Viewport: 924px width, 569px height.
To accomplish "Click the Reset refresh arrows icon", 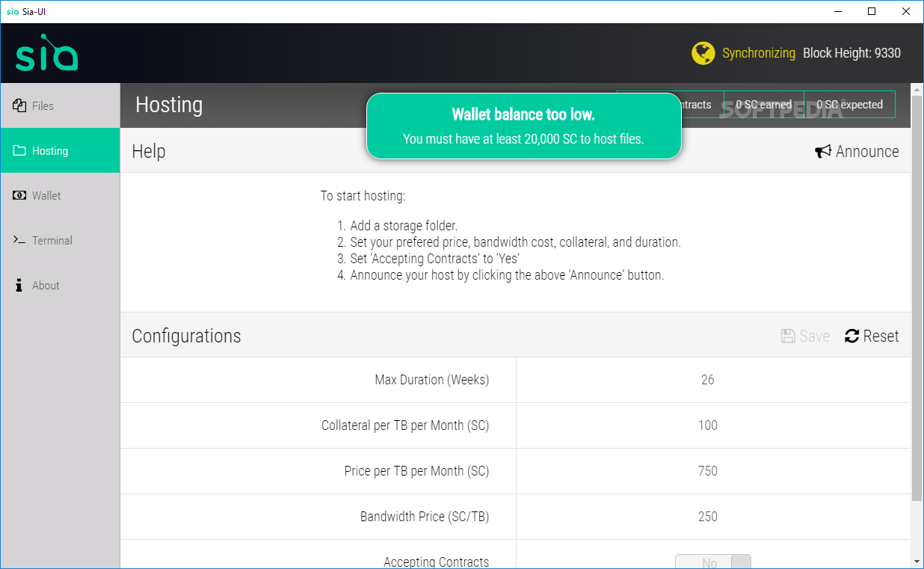I will [852, 336].
